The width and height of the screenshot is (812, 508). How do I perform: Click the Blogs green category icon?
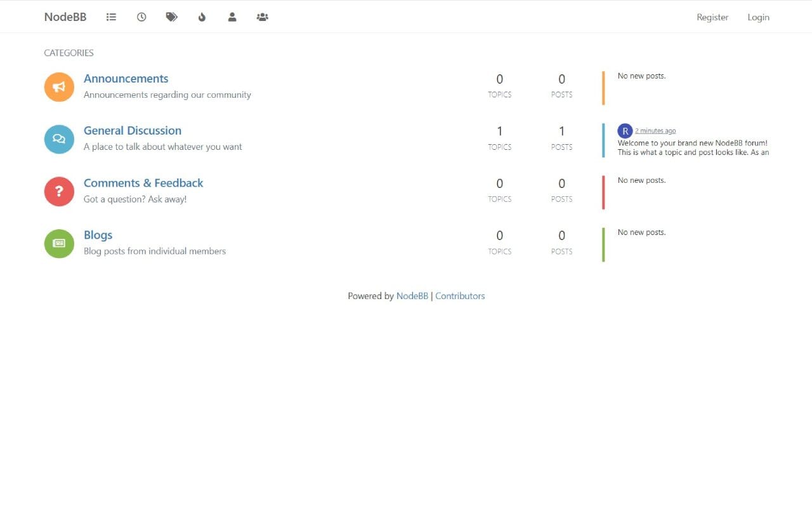(x=58, y=243)
